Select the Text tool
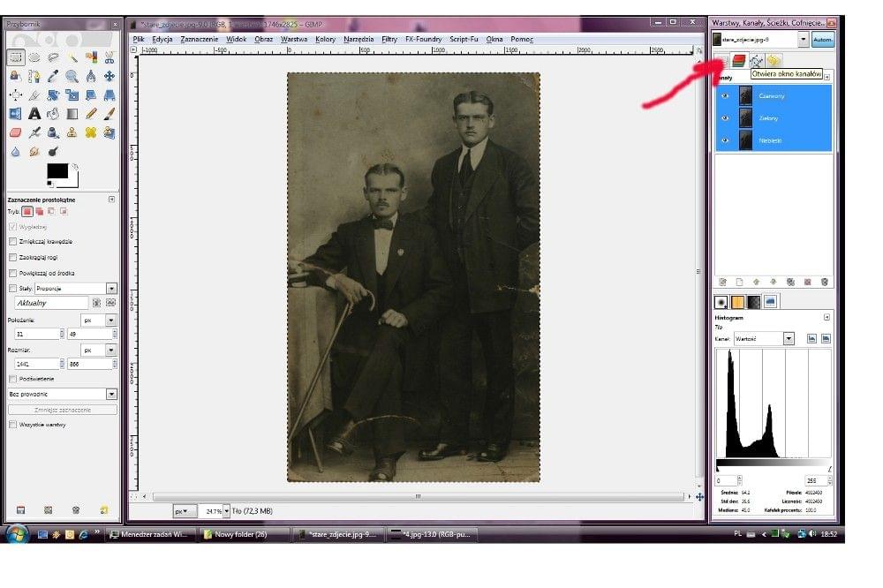883x588 pixels. (34, 114)
